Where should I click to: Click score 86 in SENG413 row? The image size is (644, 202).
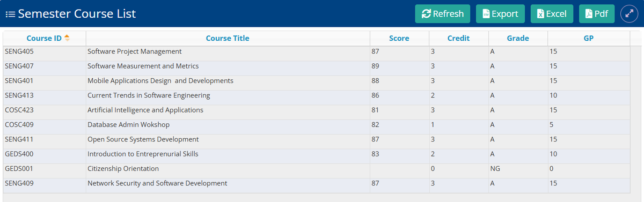tap(375, 95)
